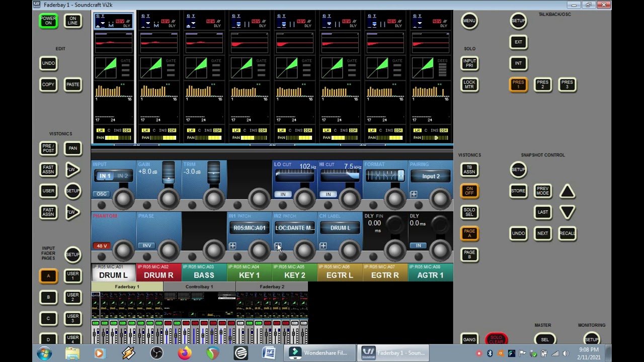Switch to USER 3 fader page

73,318
